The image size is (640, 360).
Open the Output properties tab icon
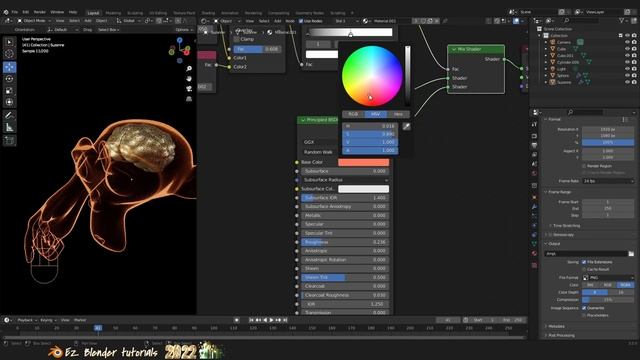coord(534,145)
